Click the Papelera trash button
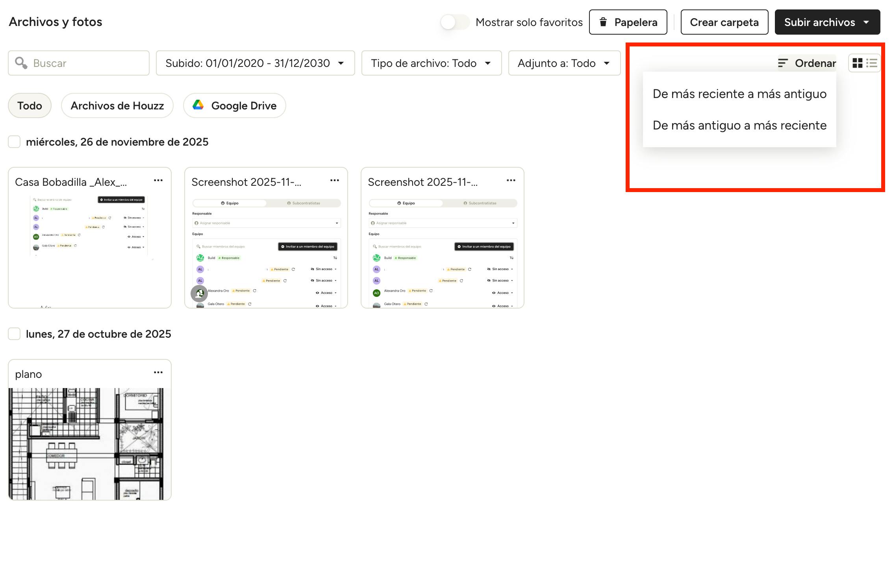The width and height of the screenshot is (893, 588). point(628,22)
